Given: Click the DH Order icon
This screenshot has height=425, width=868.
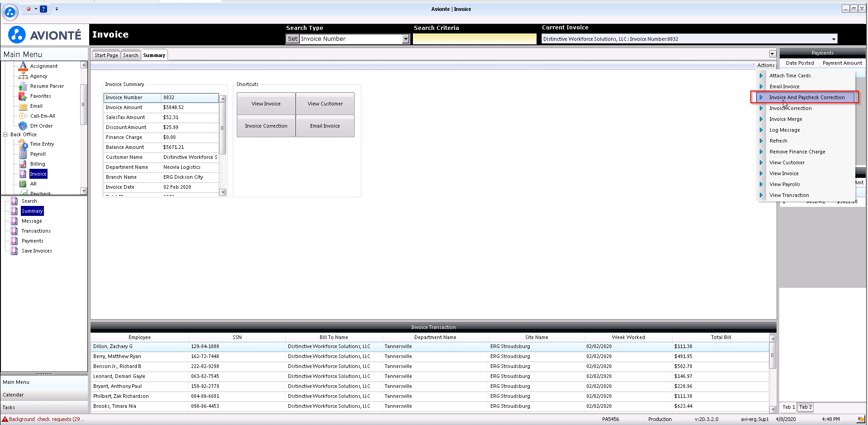Looking at the screenshot, I should (23, 126).
